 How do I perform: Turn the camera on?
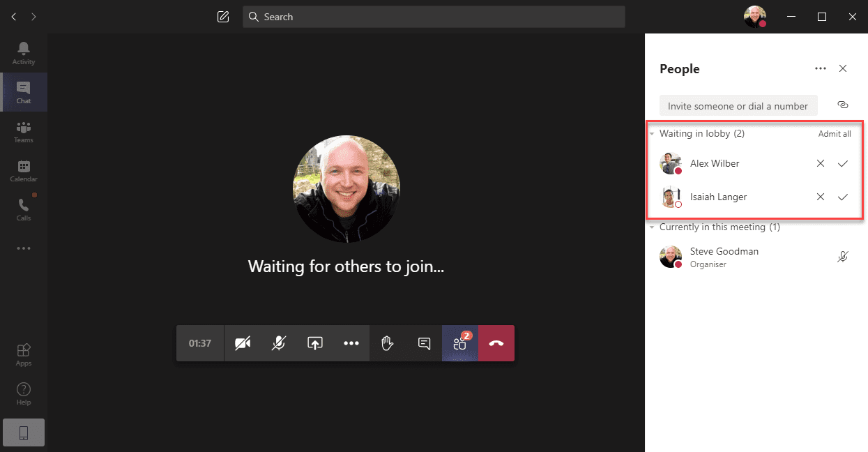243,343
